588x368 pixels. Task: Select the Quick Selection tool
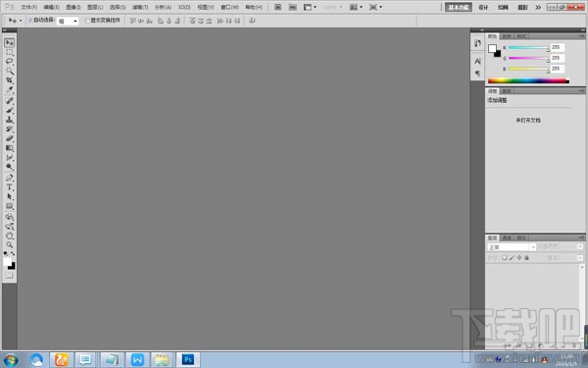pyautogui.click(x=10, y=71)
